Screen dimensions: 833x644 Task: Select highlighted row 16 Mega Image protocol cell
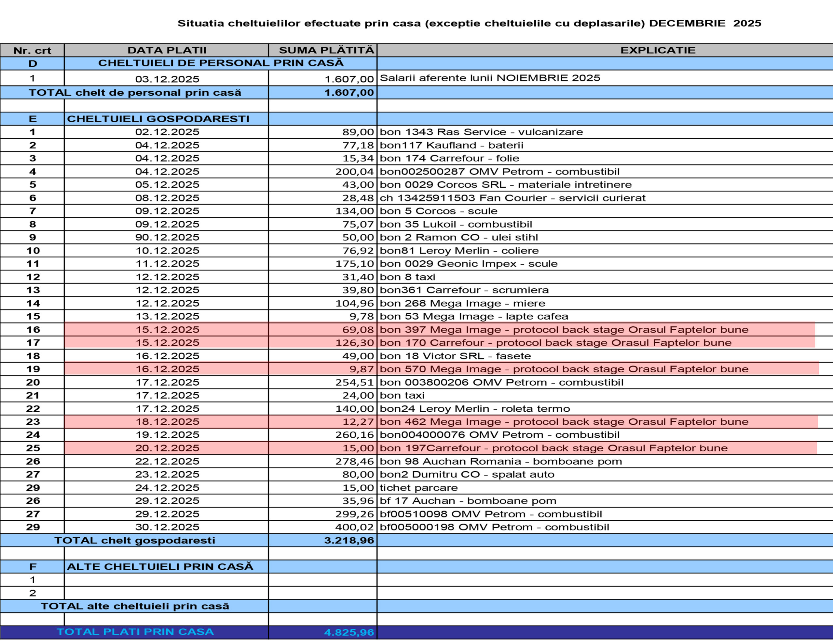564,330
